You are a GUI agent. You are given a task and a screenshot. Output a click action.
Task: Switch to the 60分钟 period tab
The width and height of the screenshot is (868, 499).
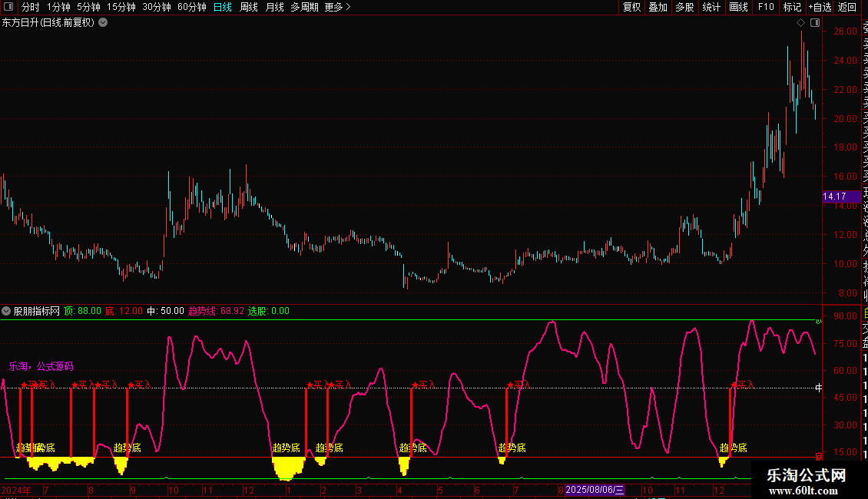click(x=191, y=7)
